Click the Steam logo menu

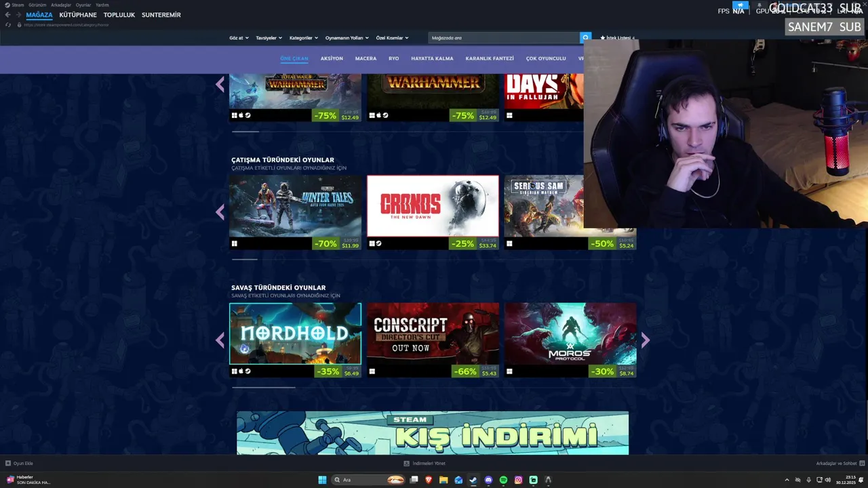click(x=15, y=5)
